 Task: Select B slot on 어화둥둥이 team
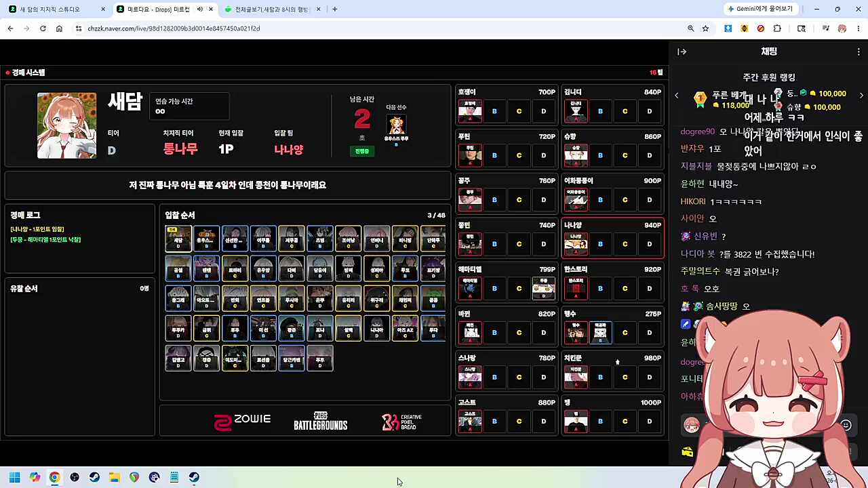600,200
